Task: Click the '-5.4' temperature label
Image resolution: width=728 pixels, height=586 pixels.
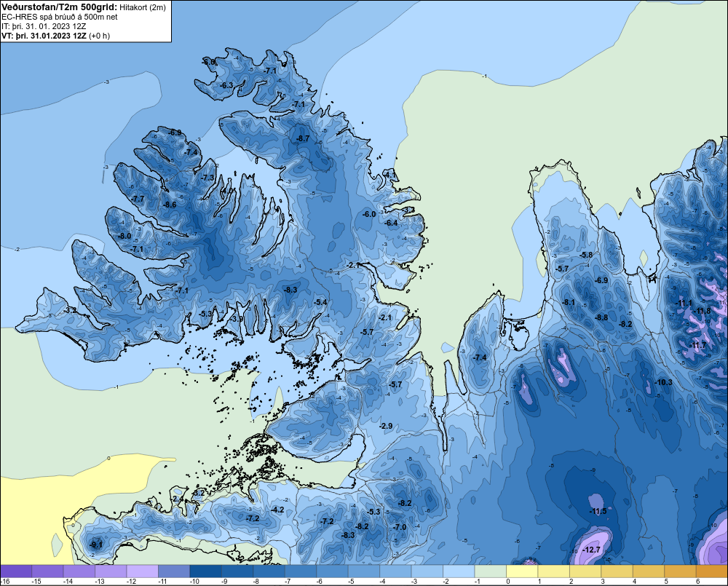Action: 320,302
